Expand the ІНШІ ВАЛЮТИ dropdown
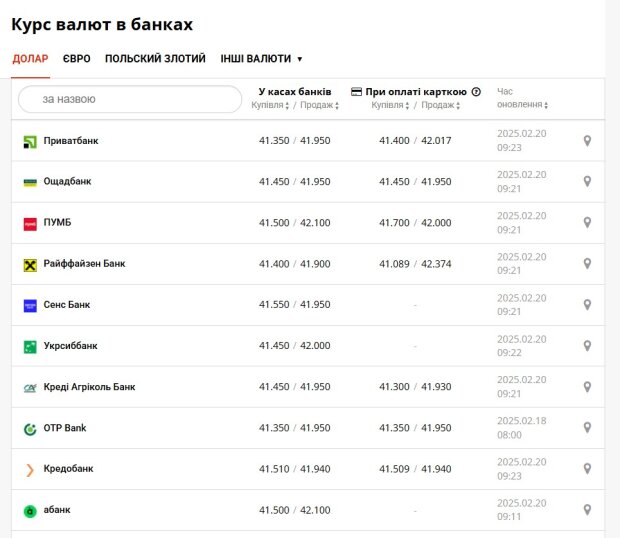The height and width of the screenshot is (538, 620). [261, 59]
